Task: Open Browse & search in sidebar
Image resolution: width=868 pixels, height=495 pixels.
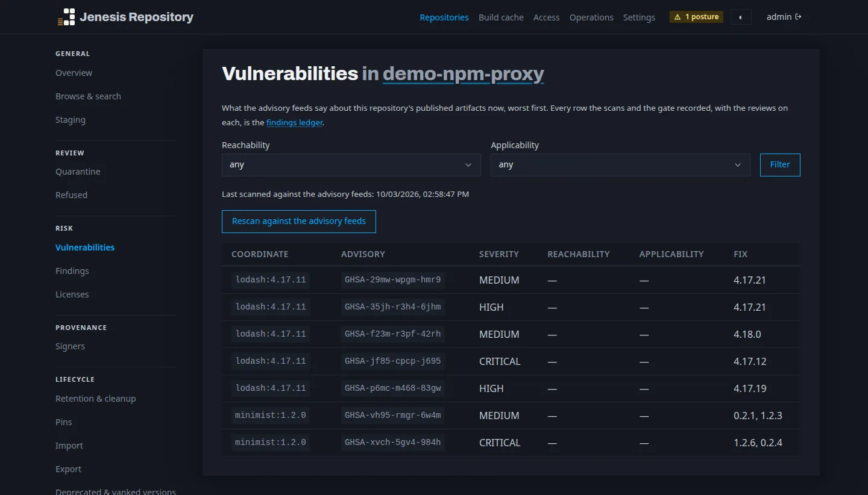Action: point(88,96)
